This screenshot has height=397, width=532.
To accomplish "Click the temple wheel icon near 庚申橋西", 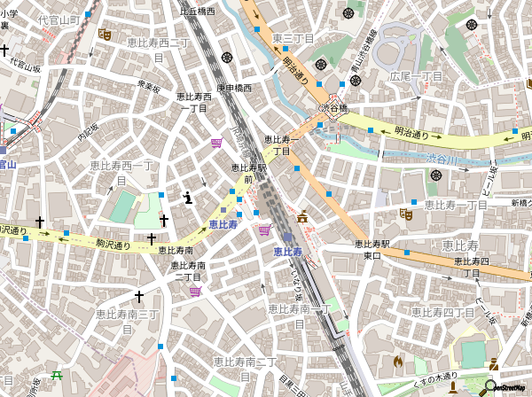I will 227,57.
